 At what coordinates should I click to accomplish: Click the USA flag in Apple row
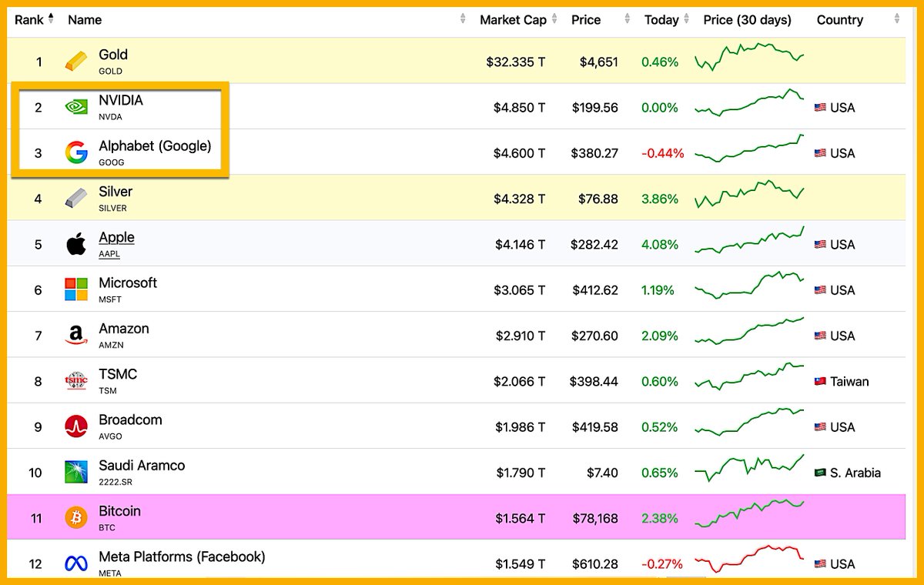click(x=820, y=245)
